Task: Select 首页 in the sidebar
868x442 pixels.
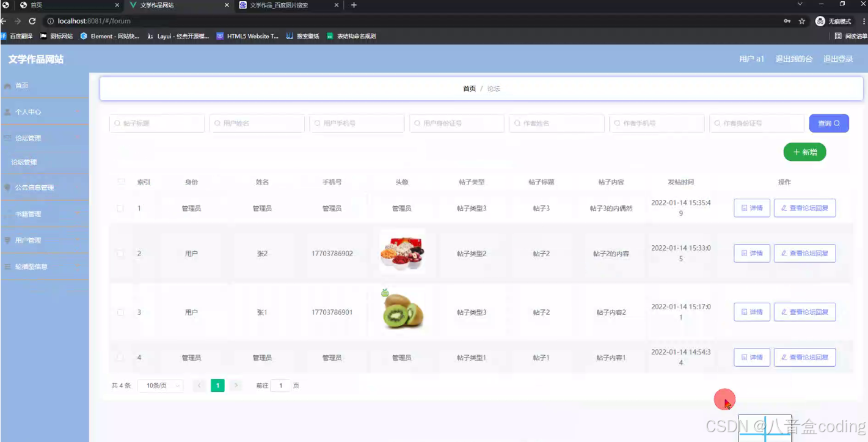Action: (44, 86)
